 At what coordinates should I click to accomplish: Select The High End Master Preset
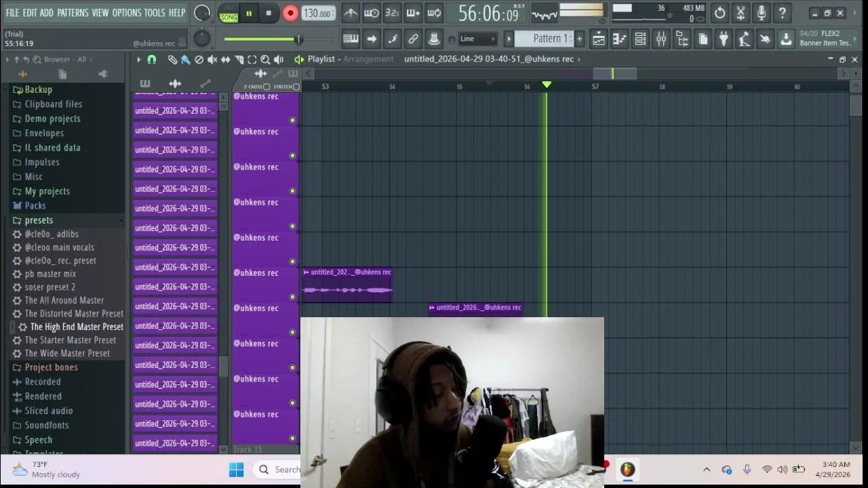77,327
